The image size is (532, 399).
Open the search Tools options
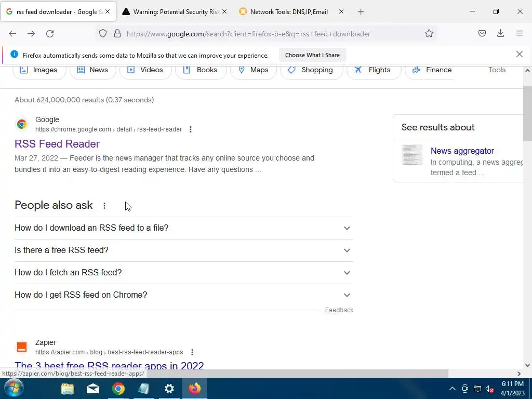(497, 70)
